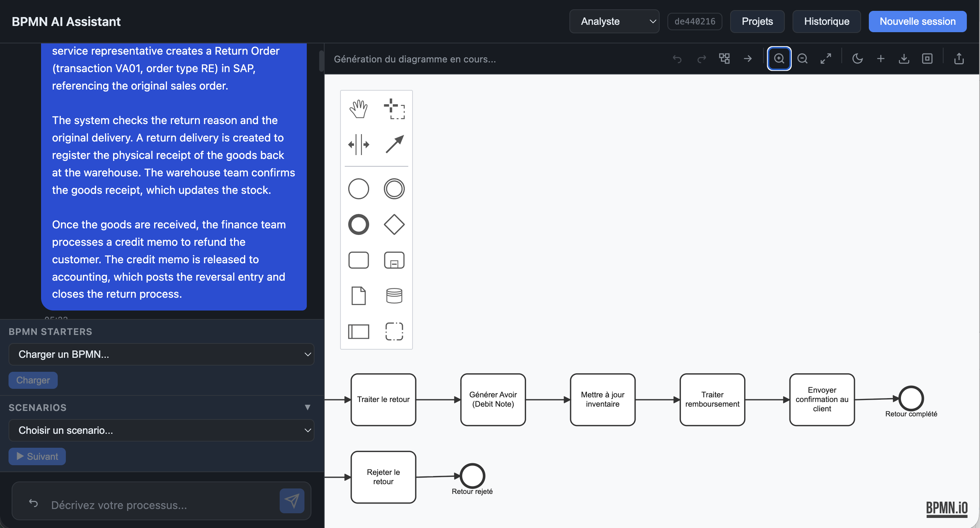Download the BPMN diagram
Image resolution: width=980 pixels, height=528 pixels.
(x=904, y=59)
